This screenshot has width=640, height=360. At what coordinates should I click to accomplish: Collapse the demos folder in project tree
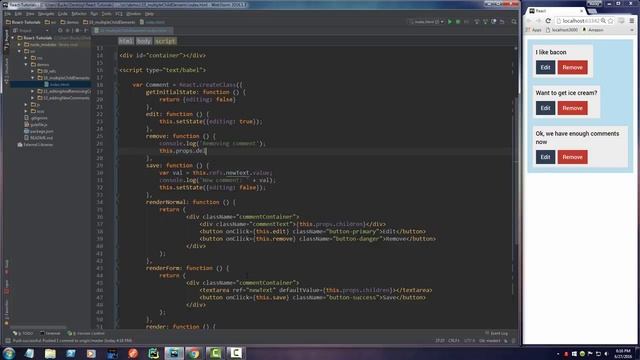(26, 64)
